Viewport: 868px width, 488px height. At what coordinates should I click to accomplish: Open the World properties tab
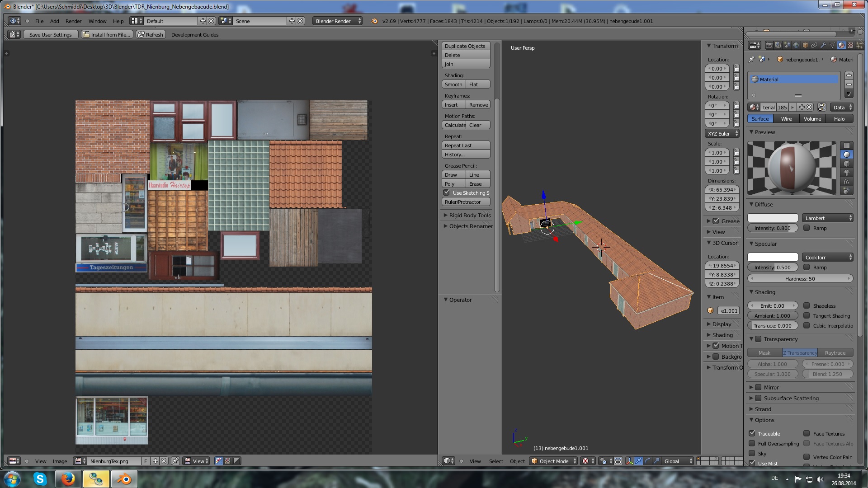pos(796,45)
